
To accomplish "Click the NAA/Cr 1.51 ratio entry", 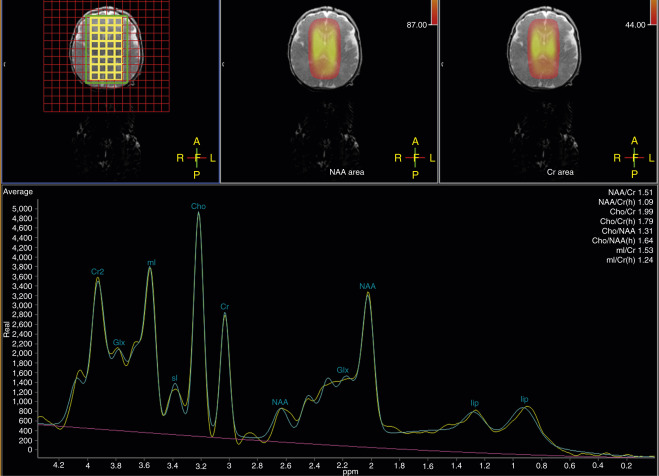I will (x=630, y=192).
